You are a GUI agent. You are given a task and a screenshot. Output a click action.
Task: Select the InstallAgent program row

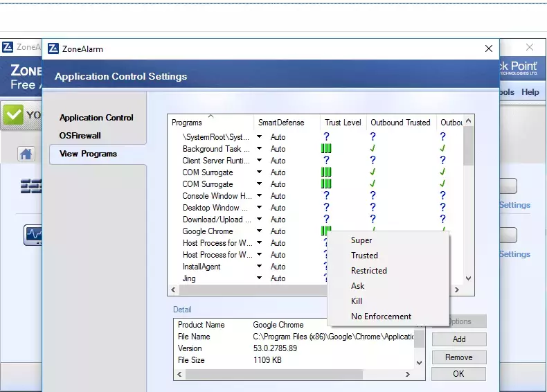[x=201, y=267]
